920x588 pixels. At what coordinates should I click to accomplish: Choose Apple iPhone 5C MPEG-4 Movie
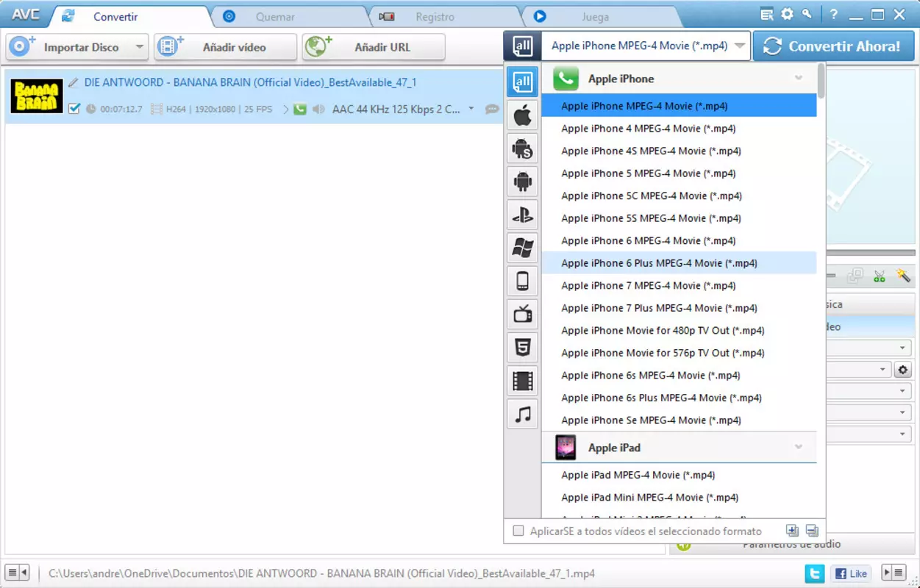[679, 196]
